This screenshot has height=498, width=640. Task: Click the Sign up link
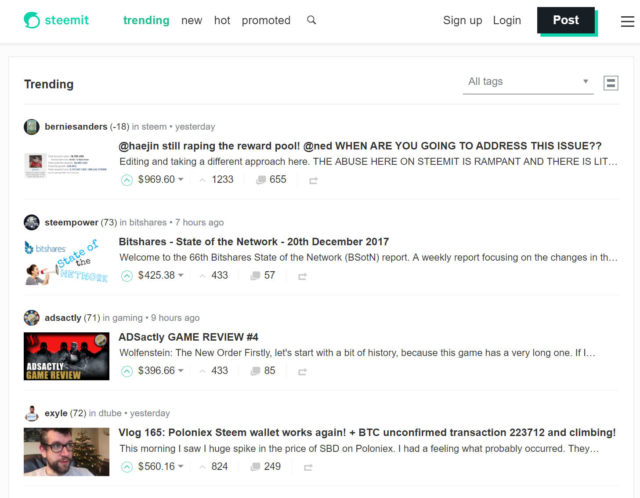462,20
